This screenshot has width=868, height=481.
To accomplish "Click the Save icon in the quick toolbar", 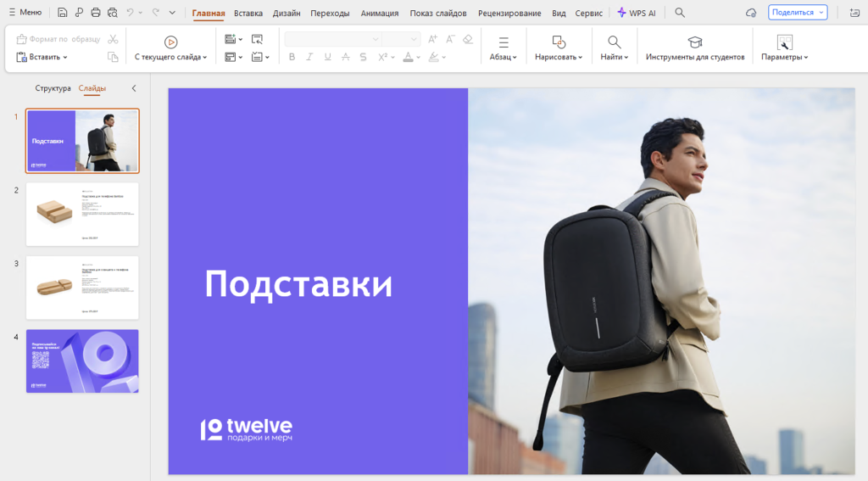I will (63, 13).
